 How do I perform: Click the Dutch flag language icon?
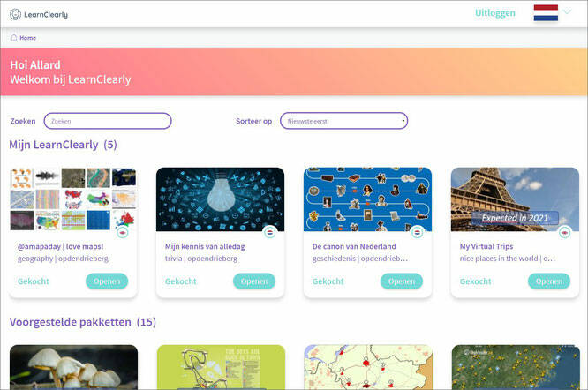(546, 12)
